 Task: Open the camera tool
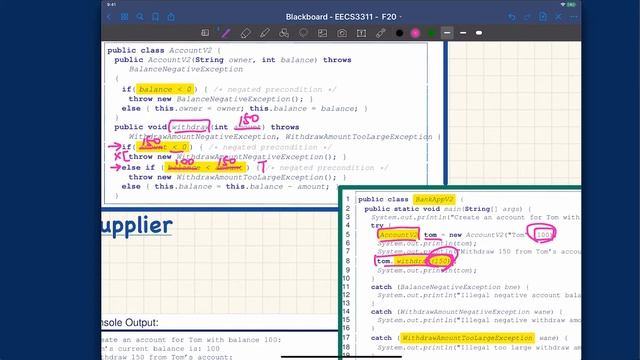click(342, 33)
